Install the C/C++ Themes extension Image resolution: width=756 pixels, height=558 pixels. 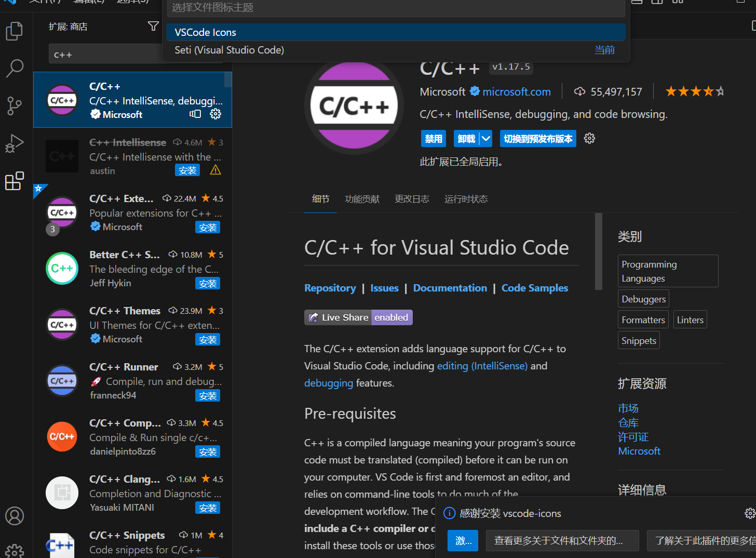208,339
